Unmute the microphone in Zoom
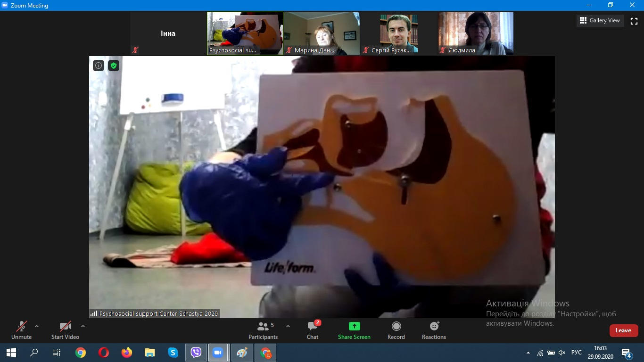Image resolution: width=644 pixels, height=362 pixels. (22, 330)
